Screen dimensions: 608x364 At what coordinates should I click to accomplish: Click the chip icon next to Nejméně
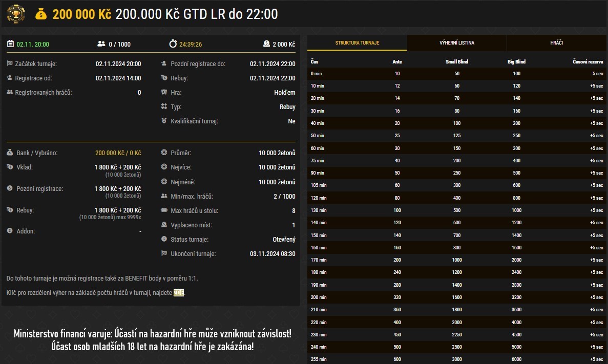click(164, 181)
